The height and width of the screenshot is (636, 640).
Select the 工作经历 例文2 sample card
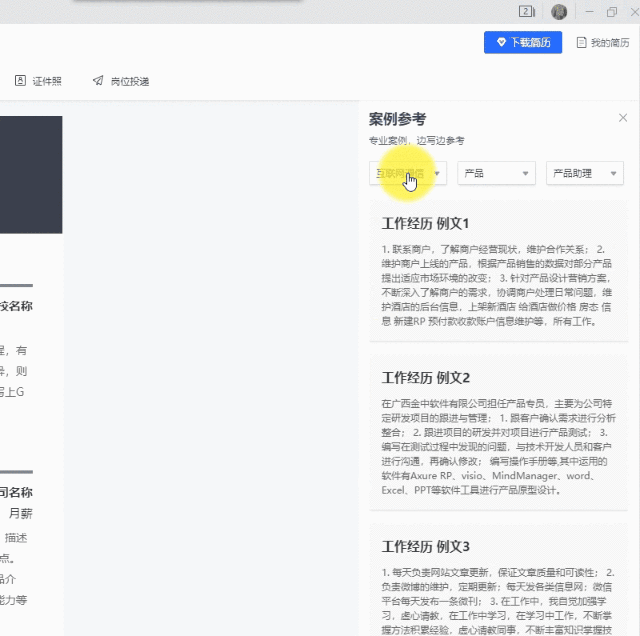click(x=498, y=433)
